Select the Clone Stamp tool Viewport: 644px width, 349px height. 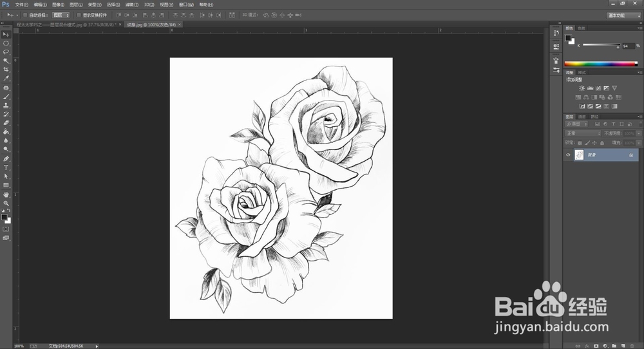[x=6, y=106]
